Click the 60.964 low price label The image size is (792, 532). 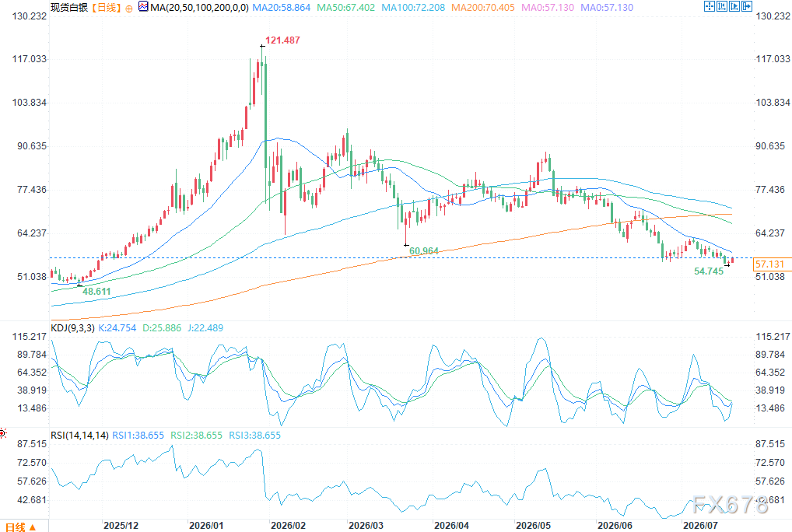click(424, 251)
